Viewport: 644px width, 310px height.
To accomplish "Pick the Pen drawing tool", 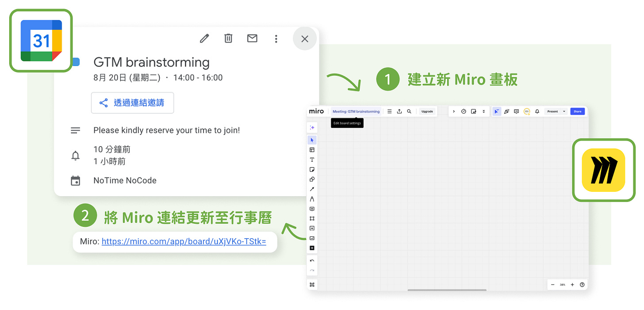I will [x=312, y=199].
